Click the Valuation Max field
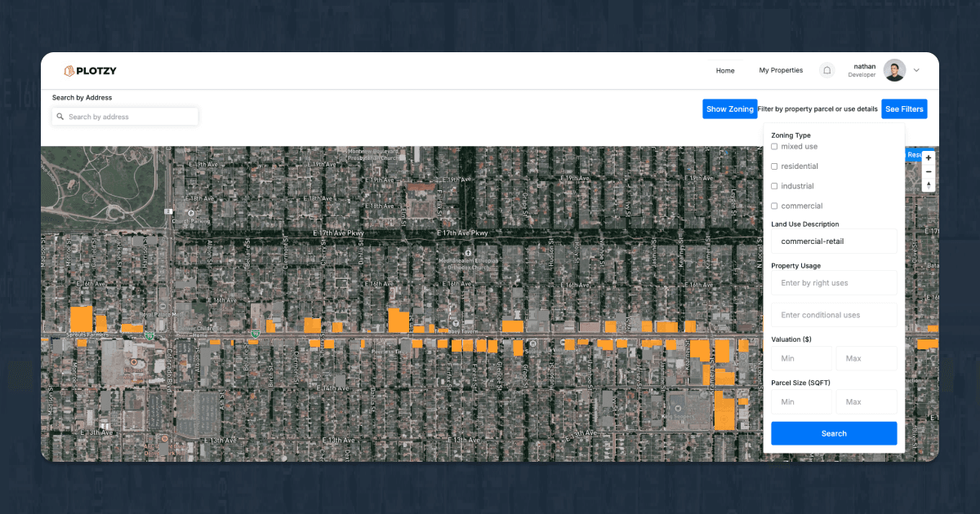980x514 pixels. pos(866,358)
